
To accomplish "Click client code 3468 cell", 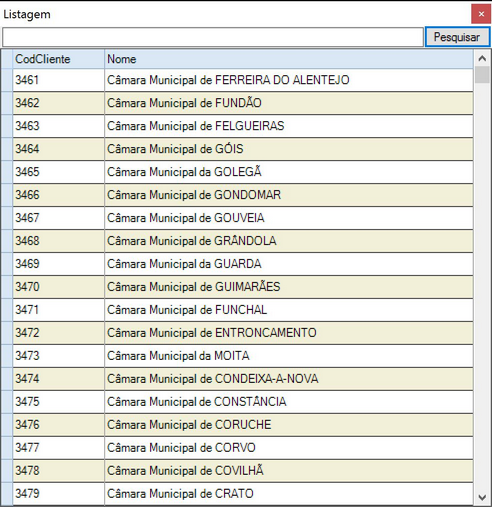I will (58, 241).
